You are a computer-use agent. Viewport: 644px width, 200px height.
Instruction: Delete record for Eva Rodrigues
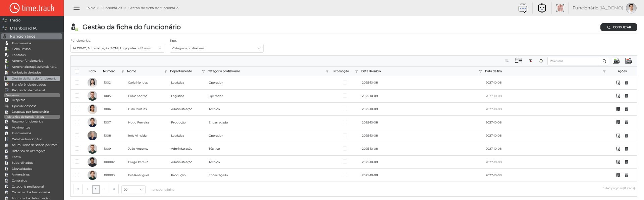(x=626, y=175)
